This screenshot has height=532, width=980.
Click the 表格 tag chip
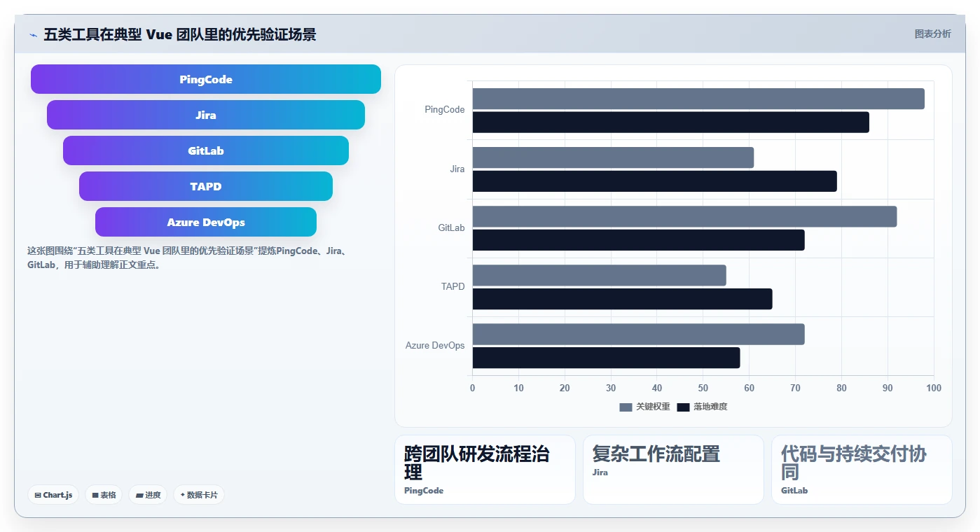click(104, 495)
